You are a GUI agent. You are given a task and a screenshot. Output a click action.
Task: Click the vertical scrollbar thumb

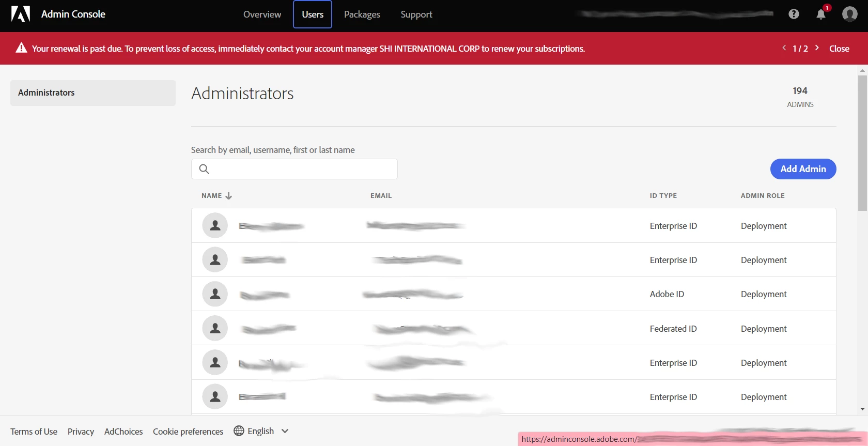click(862, 143)
